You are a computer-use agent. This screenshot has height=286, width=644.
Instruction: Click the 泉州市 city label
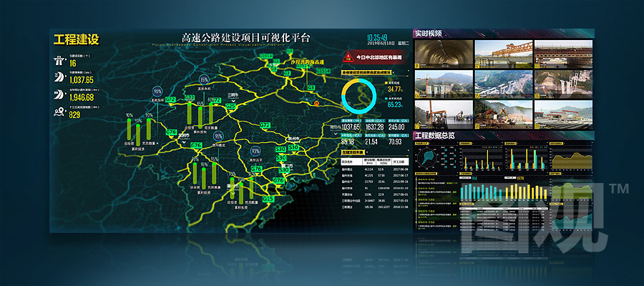click(x=292, y=138)
